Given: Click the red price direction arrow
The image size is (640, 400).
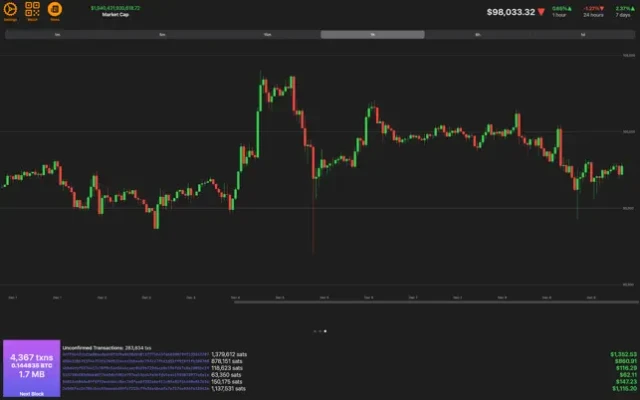Looking at the screenshot, I should click(541, 12).
